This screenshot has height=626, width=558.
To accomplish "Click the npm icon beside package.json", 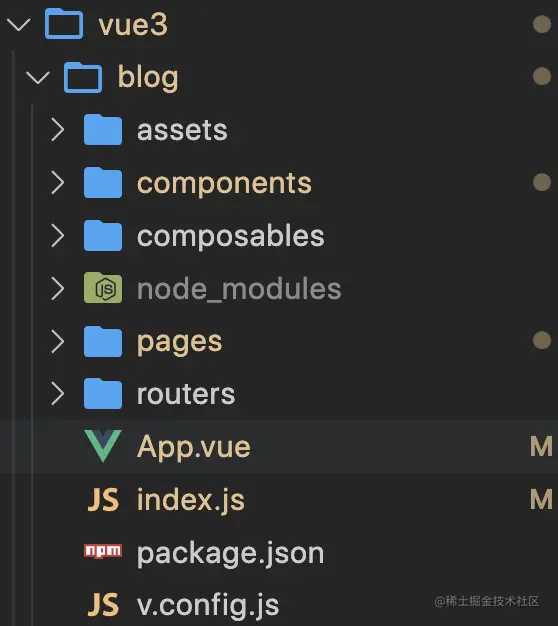I will [x=103, y=551].
